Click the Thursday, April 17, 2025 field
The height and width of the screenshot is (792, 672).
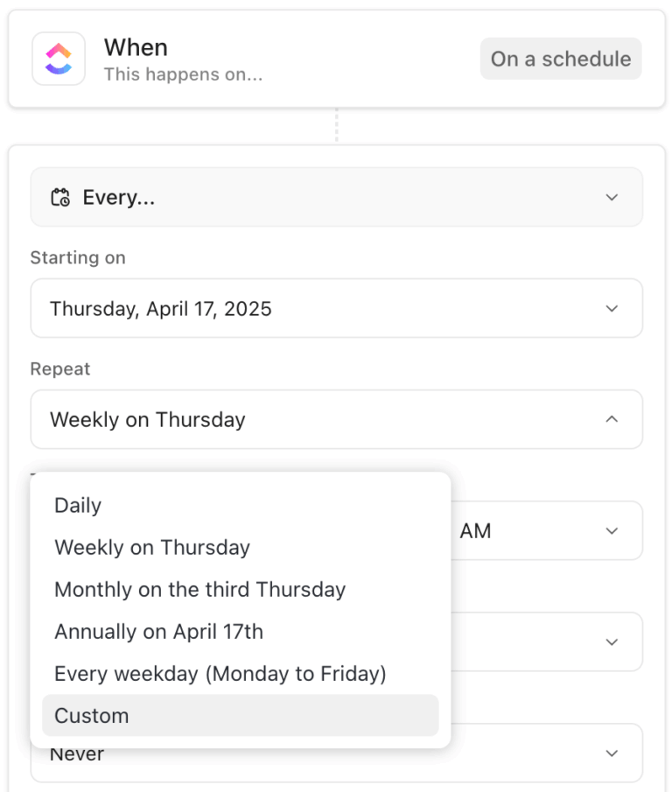point(336,308)
